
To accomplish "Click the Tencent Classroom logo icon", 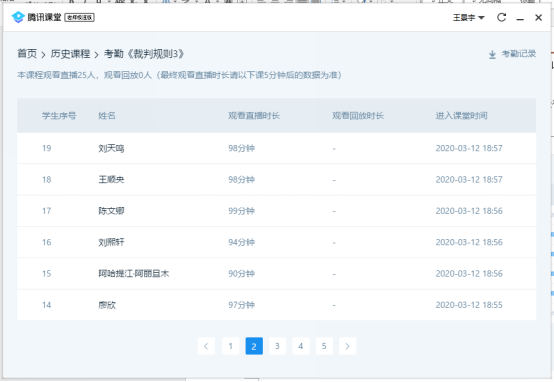I will (18, 17).
